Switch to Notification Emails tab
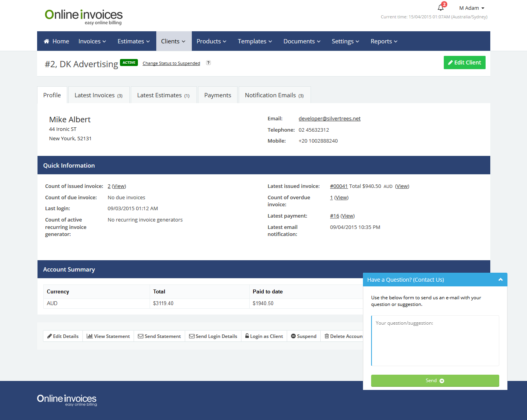 (x=274, y=95)
